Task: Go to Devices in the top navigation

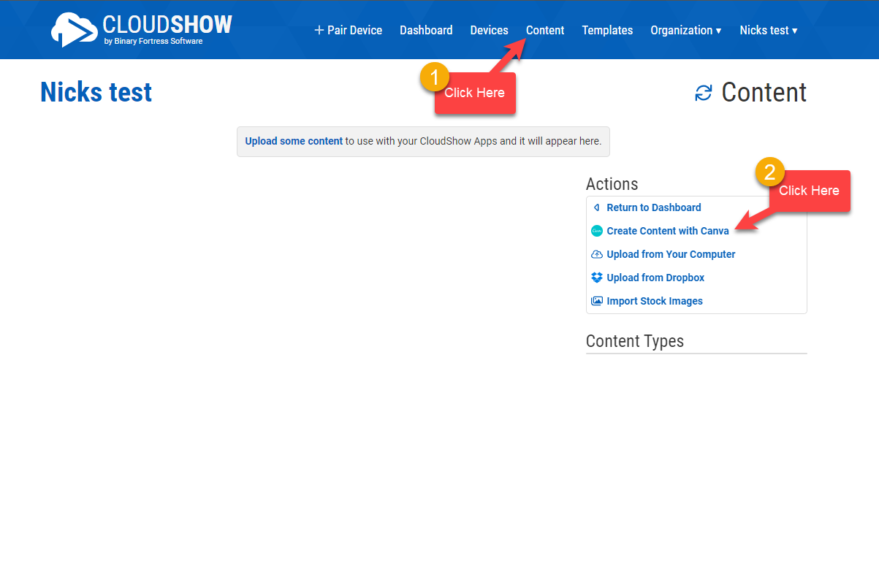Action: pos(489,31)
